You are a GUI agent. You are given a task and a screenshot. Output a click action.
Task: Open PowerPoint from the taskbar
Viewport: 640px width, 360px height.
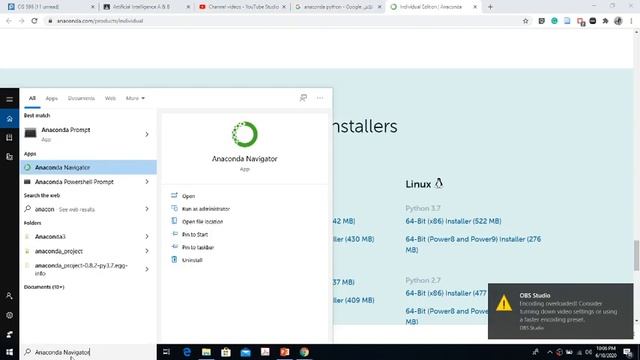coord(284,352)
